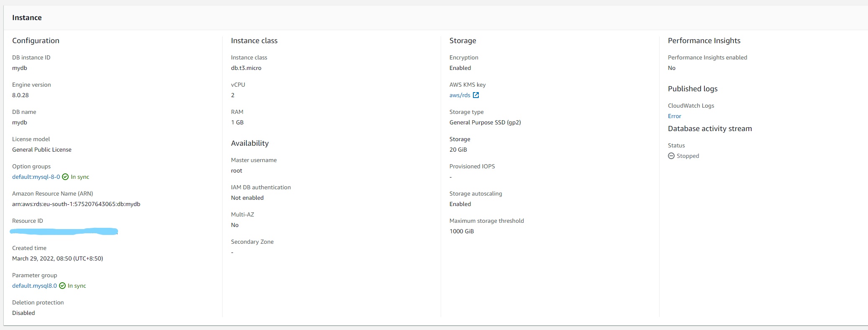Click the CloudWatch Logs Error link
The image size is (868, 330).
click(x=675, y=116)
